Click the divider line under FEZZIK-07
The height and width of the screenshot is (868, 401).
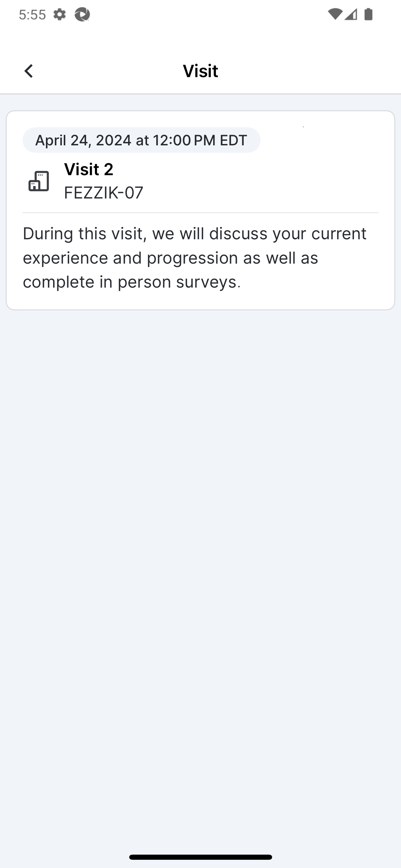[200, 213]
